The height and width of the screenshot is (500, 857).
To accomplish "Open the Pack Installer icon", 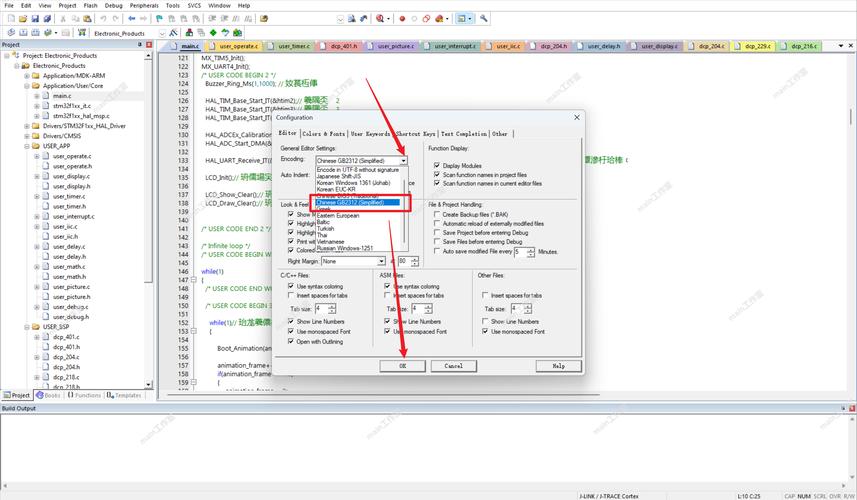I will (237, 33).
